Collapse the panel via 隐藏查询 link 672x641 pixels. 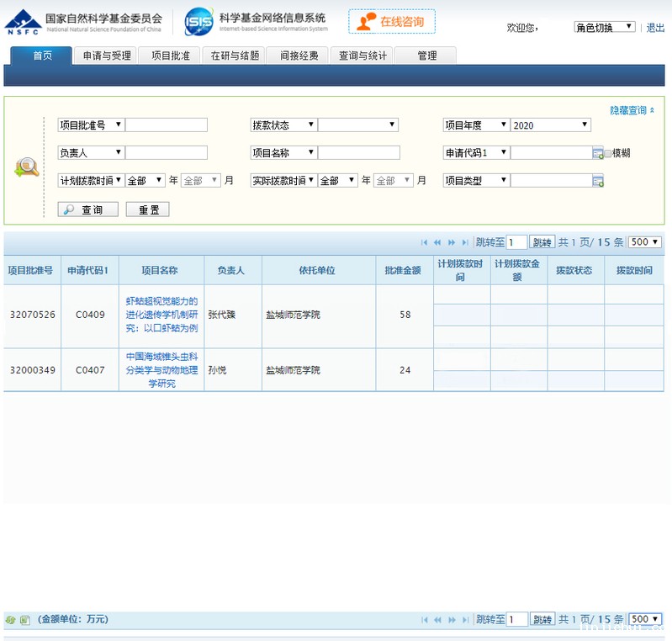pos(632,110)
